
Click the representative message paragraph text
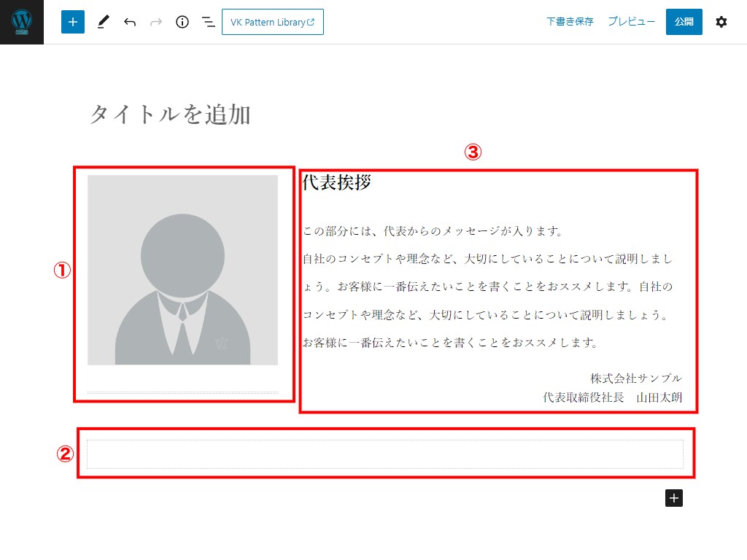(x=487, y=287)
